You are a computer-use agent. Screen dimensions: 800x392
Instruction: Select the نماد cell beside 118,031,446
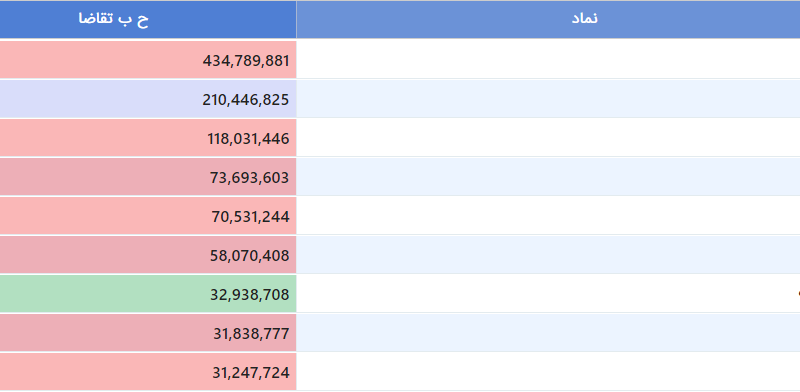548,138
